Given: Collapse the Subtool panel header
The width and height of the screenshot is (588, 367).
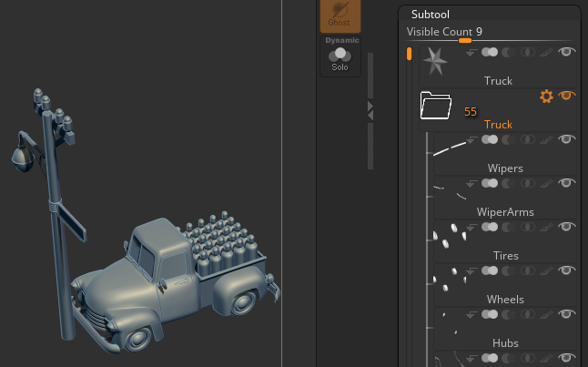Looking at the screenshot, I should (431, 15).
